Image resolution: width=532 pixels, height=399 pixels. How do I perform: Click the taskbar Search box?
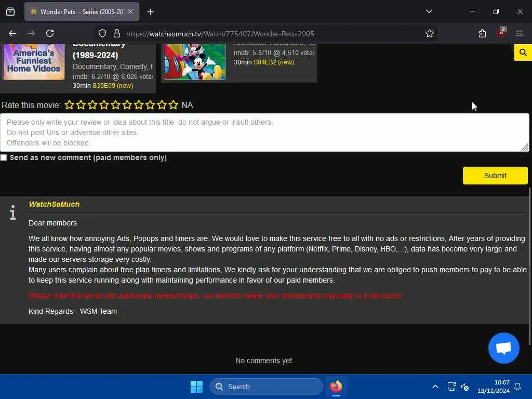(267, 387)
